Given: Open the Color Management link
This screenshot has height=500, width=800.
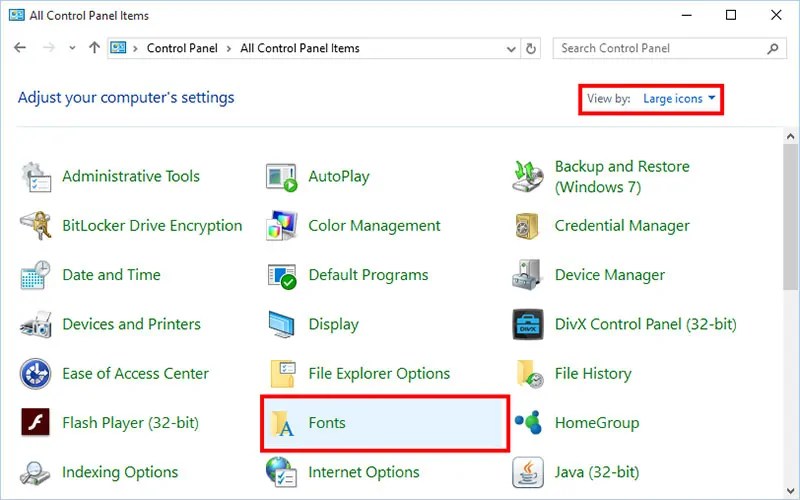Looking at the screenshot, I should pyautogui.click(x=374, y=226).
